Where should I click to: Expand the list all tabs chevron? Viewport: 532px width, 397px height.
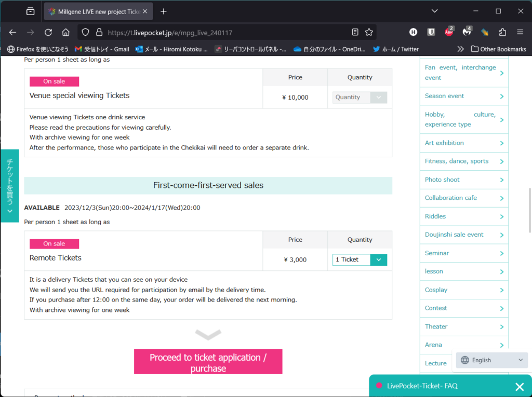435,11
